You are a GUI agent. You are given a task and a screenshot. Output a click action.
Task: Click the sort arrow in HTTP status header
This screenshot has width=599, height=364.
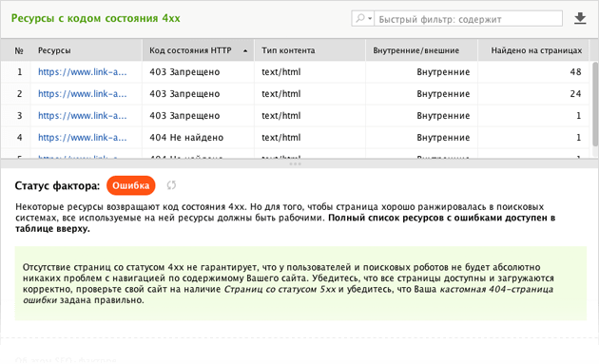(x=245, y=50)
